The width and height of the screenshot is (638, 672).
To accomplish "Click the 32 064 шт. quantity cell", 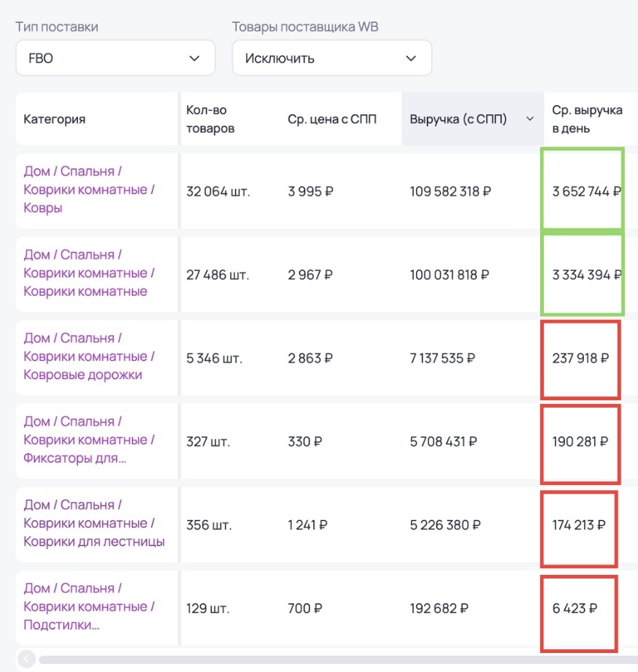I will click(x=218, y=192).
